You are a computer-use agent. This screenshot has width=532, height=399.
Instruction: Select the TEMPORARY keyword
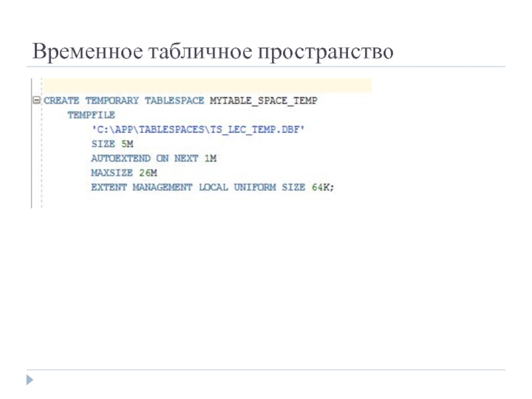pos(112,101)
